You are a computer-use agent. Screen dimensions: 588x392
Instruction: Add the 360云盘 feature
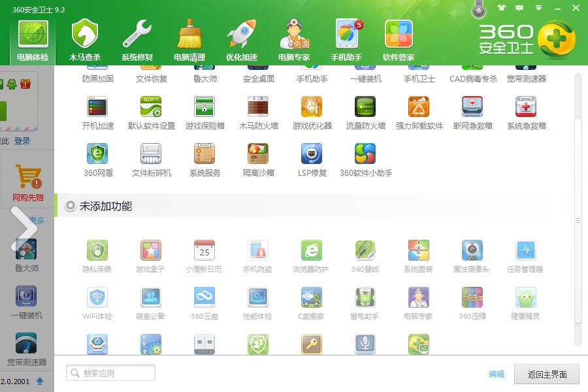coord(204,303)
